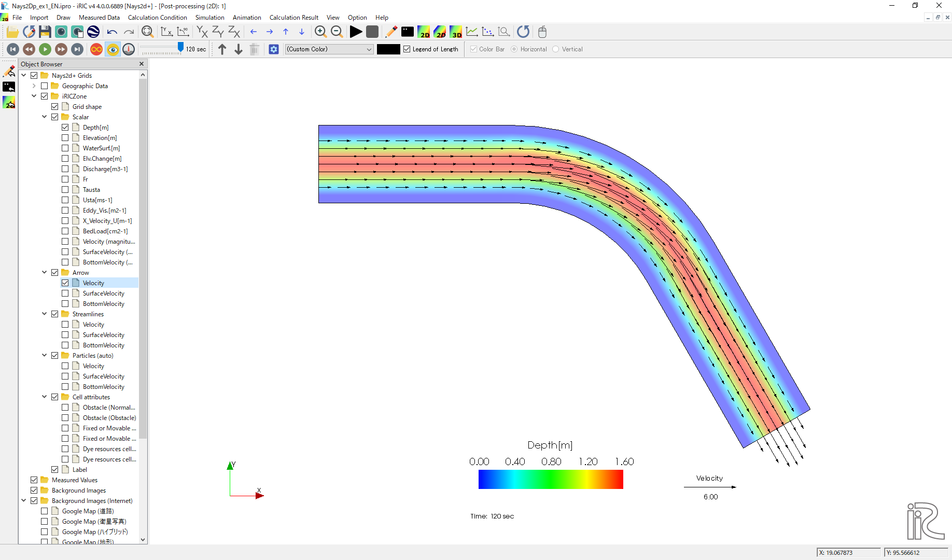Open the Calculation Result menu
Image resolution: width=952 pixels, height=560 pixels.
(x=293, y=18)
